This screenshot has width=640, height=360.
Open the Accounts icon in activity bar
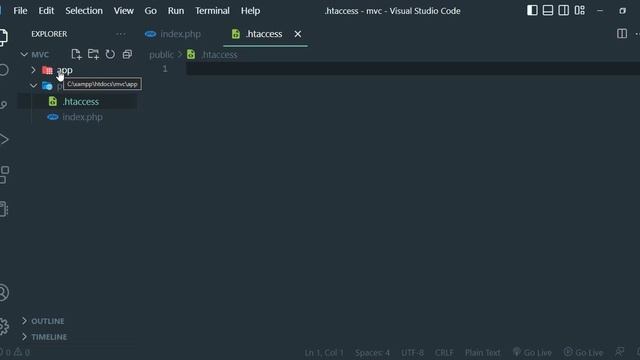[4, 293]
